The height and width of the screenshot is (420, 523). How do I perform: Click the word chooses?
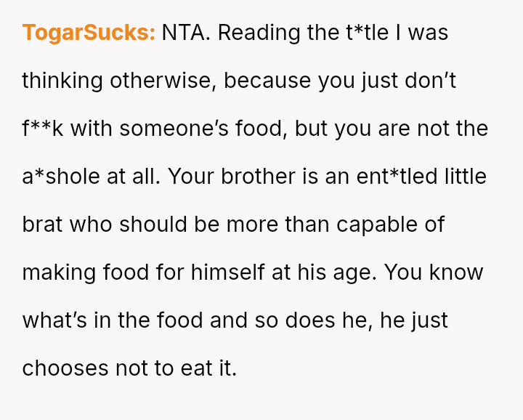pyautogui.click(x=65, y=368)
